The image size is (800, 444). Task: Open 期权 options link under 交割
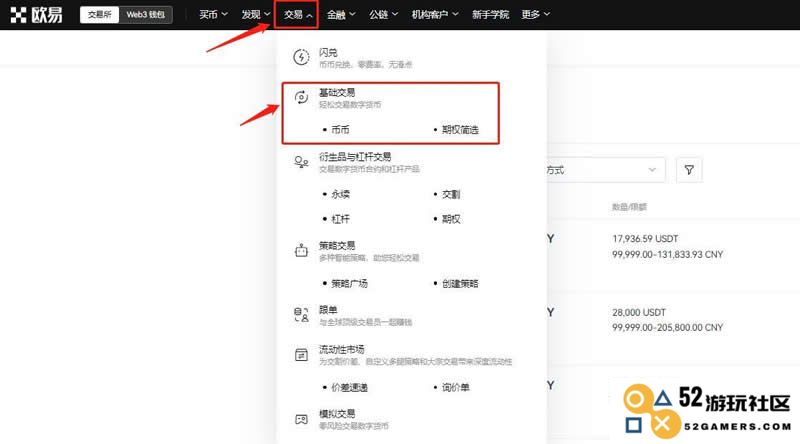click(x=451, y=219)
